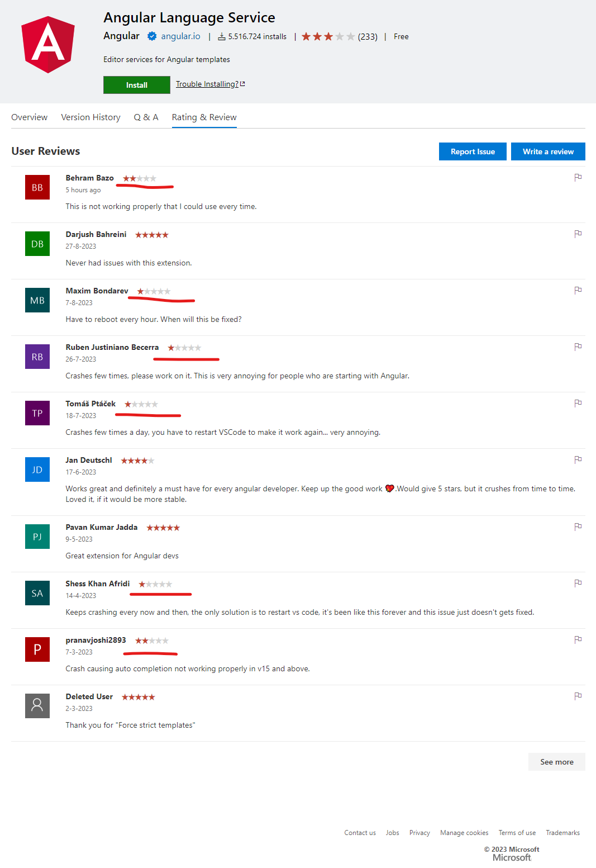Click the Report Issue button
Screen dimensions: 596x868
472,151
